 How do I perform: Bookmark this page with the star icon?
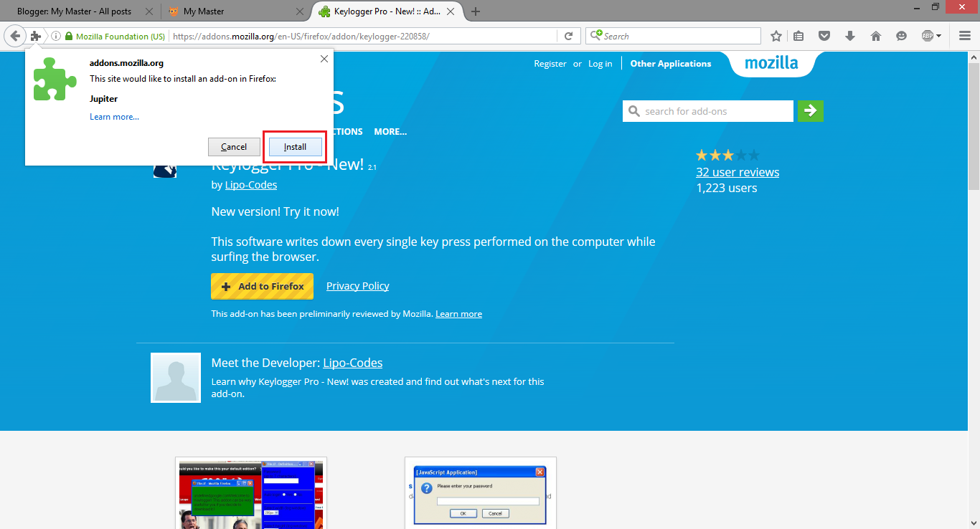coord(776,36)
